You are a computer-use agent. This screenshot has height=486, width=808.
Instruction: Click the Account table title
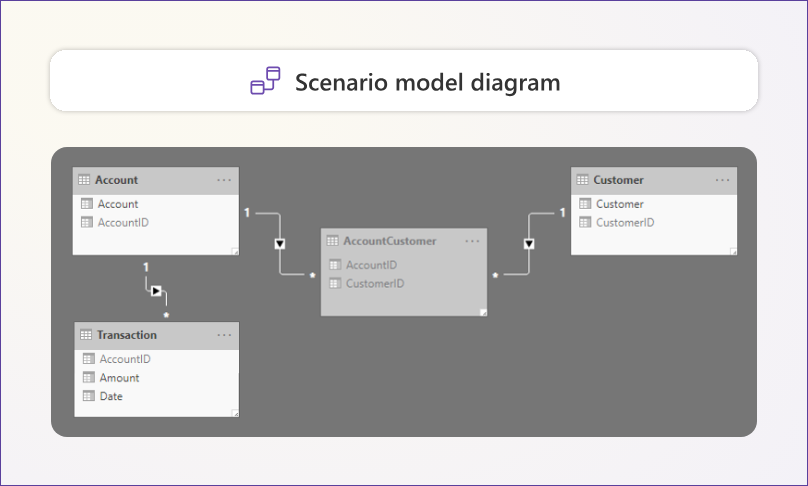click(x=116, y=180)
